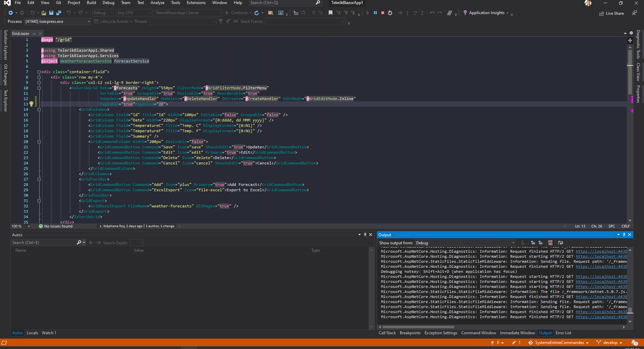Open the TelerikBlazorApp1.Server startup project dropdown

click(188, 13)
